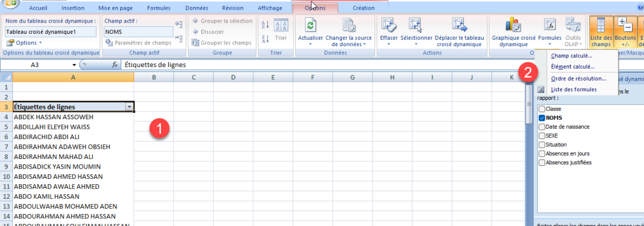
Task: Sort ascending A to Z
Action: point(265,25)
